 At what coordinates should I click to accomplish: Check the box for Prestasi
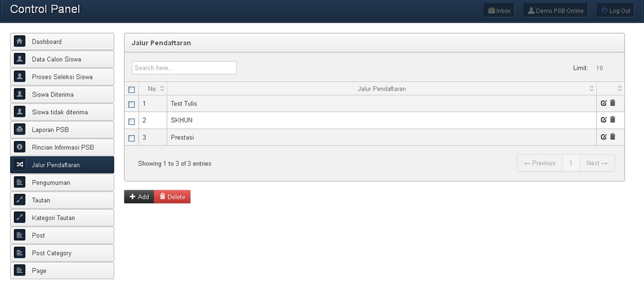[x=131, y=139]
